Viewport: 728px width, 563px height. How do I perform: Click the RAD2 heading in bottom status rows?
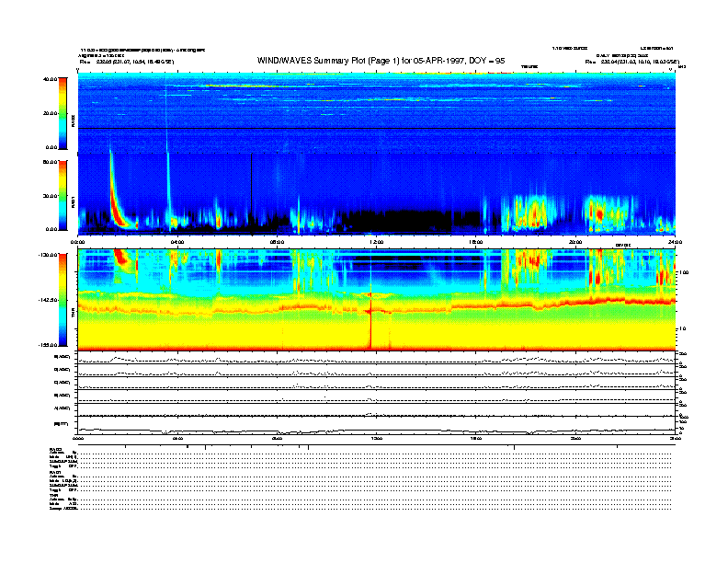[x=55, y=449]
